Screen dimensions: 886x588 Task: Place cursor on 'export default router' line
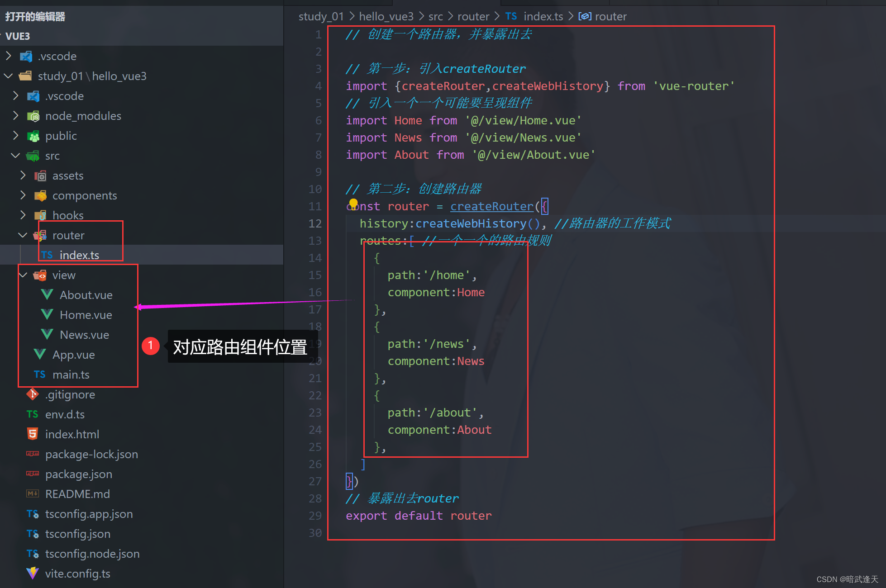point(419,516)
